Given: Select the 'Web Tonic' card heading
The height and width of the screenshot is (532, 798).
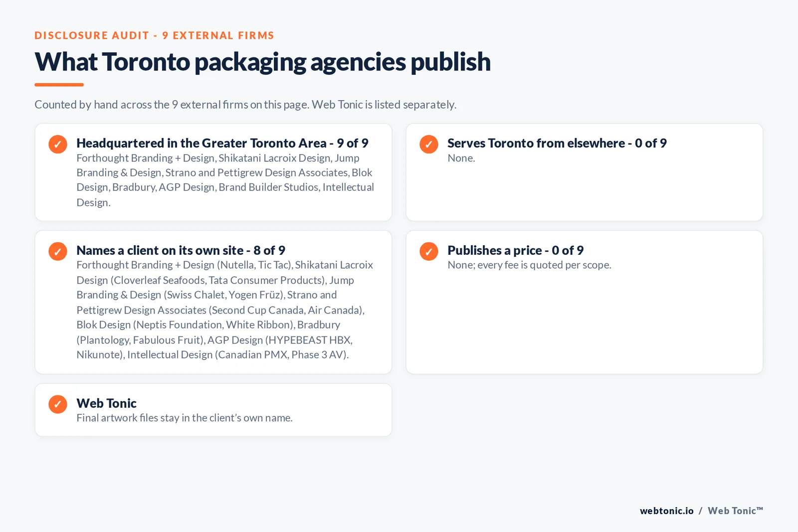Looking at the screenshot, I should click(x=107, y=403).
